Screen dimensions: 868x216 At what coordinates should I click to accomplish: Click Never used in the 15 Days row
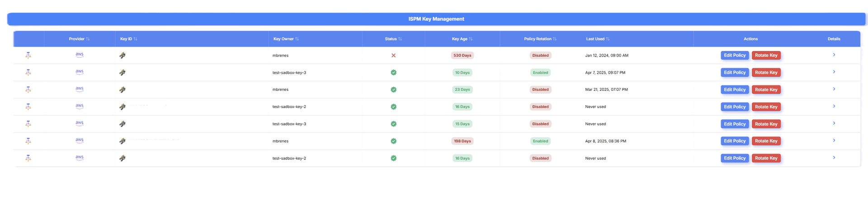tap(595, 124)
